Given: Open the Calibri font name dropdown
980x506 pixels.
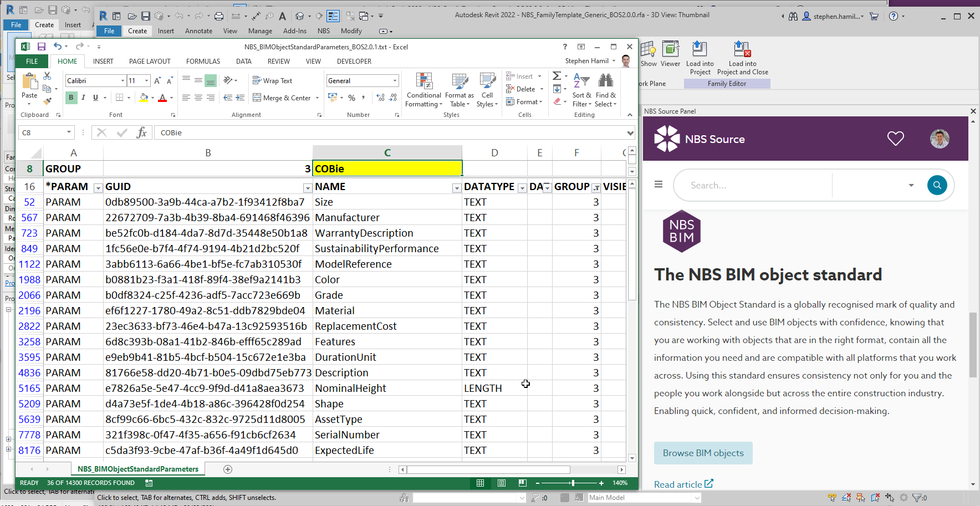Looking at the screenshot, I should point(122,81).
